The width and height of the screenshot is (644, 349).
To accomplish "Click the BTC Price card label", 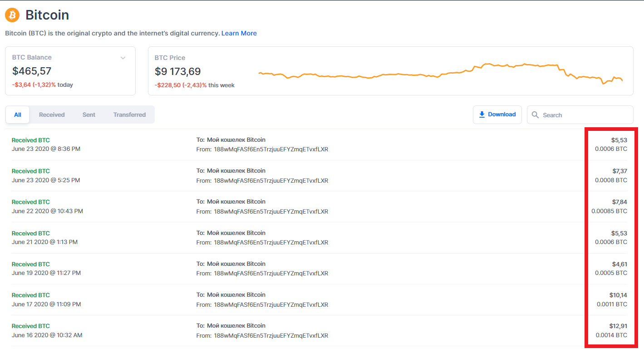I will point(170,58).
